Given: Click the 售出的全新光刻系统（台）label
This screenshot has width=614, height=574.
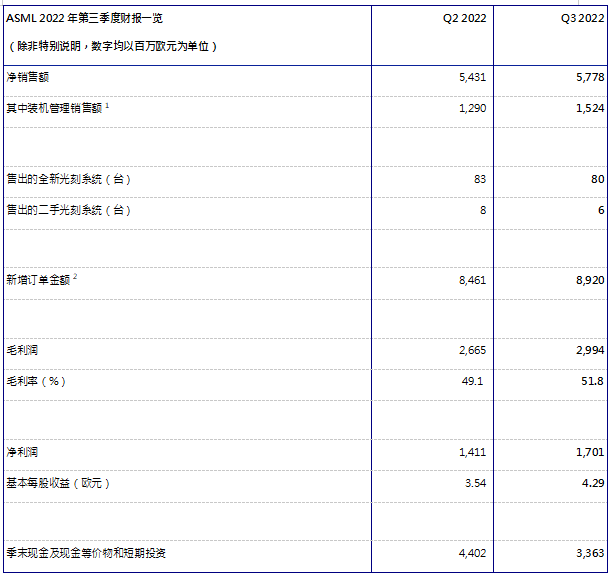Looking at the screenshot, I should pos(68,179).
